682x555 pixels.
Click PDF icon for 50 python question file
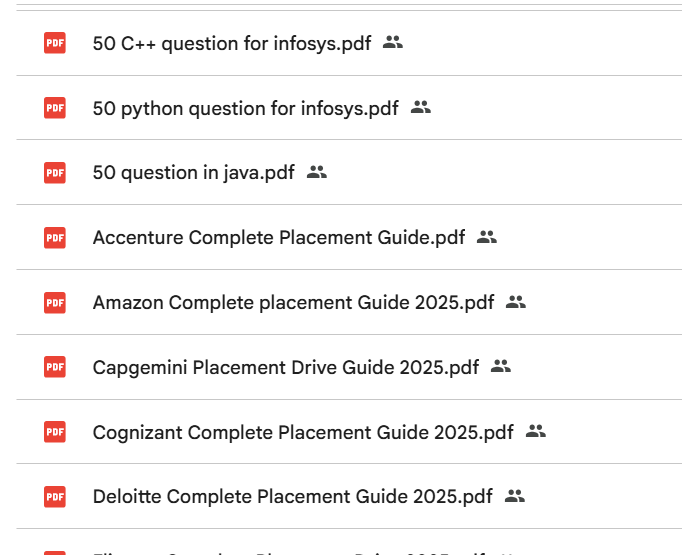pos(55,108)
